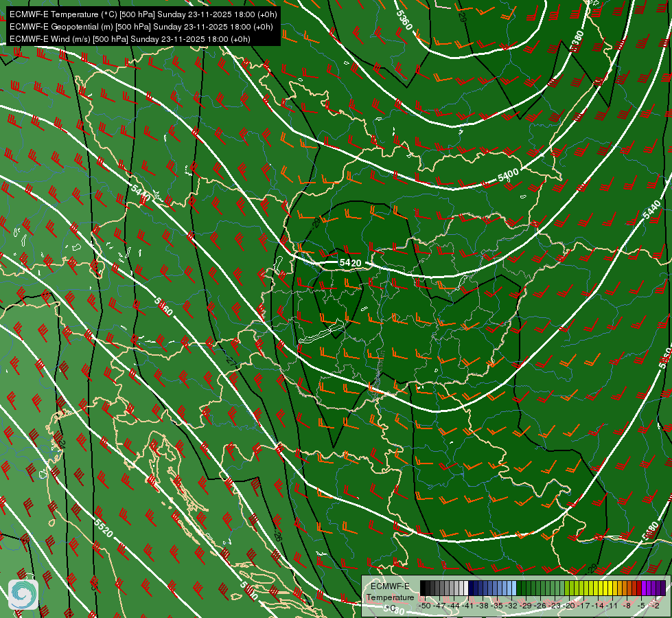Click the -27 isotherm label
Screen dimensions: 672x618
(x=231, y=362)
